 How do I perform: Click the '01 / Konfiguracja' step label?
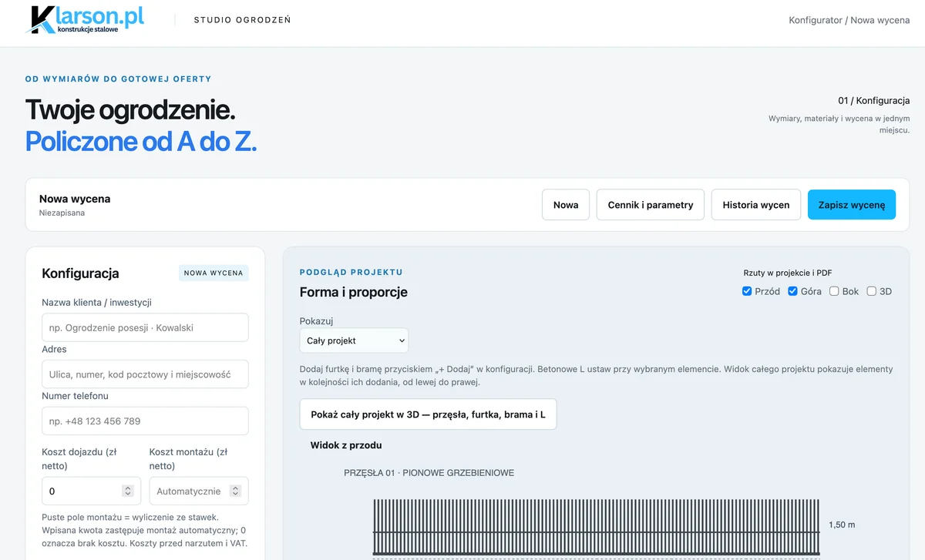pyautogui.click(x=874, y=101)
